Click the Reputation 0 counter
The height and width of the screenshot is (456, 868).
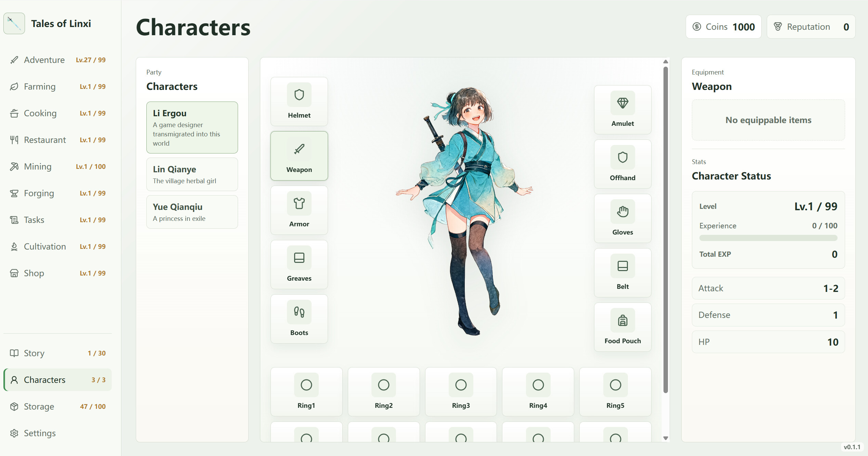tap(811, 27)
